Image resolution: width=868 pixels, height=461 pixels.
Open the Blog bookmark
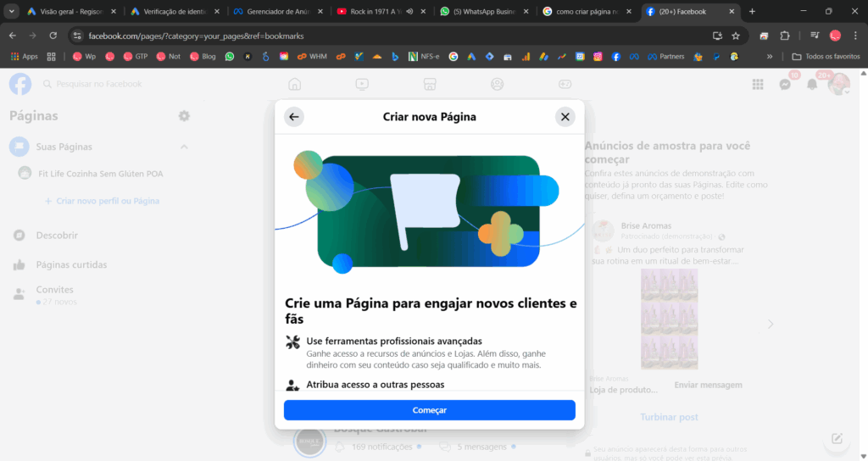pos(203,57)
